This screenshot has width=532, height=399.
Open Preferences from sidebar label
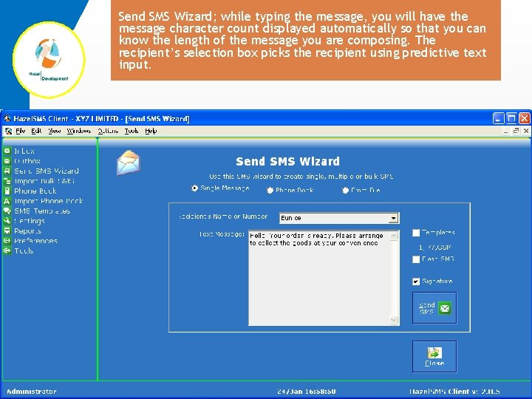[x=35, y=241]
